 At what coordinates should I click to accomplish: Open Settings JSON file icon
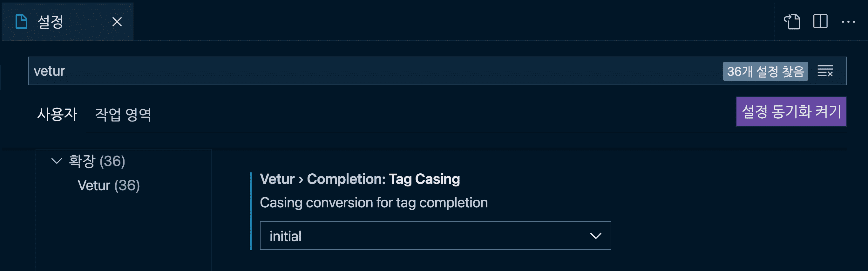[x=791, y=22]
